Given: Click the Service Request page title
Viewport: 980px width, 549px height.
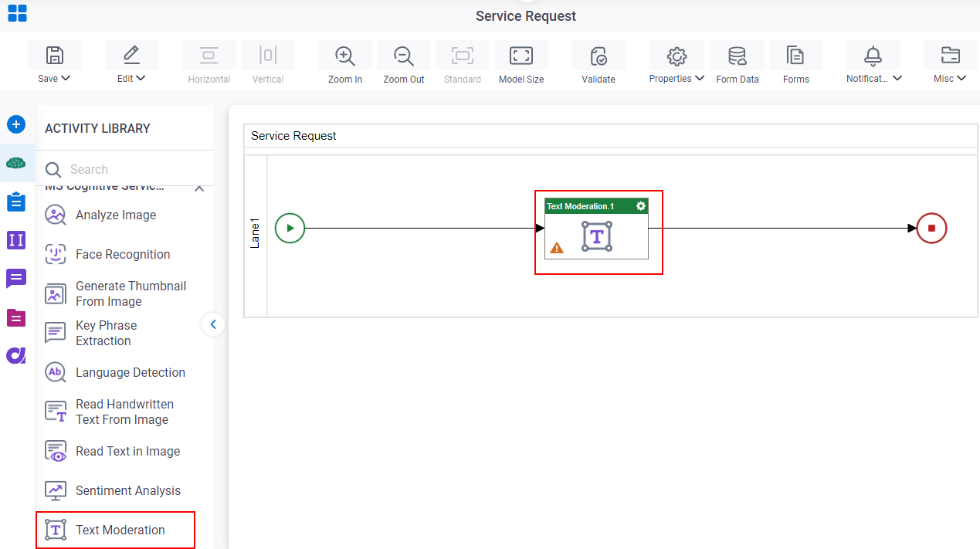Looking at the screenshot, I should (x=525, y=16).
